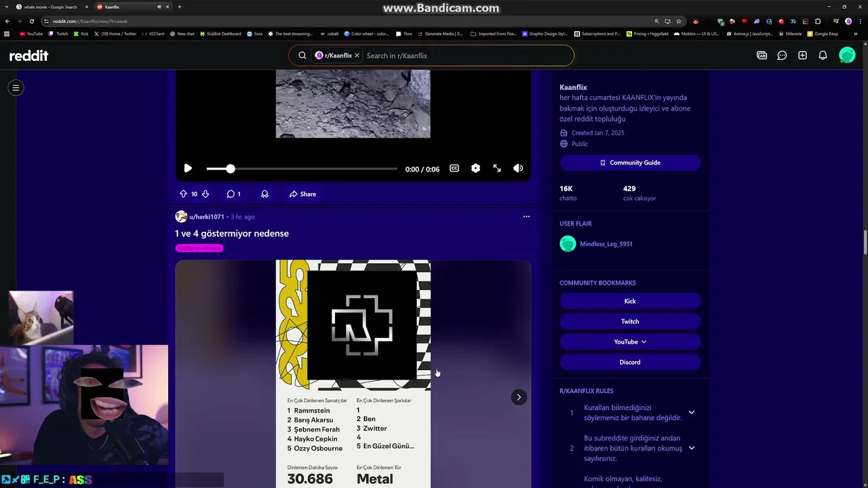Viewport: 868px width, 488px height.
Task: Go to next gallery image
Action: tap(518, 397)
